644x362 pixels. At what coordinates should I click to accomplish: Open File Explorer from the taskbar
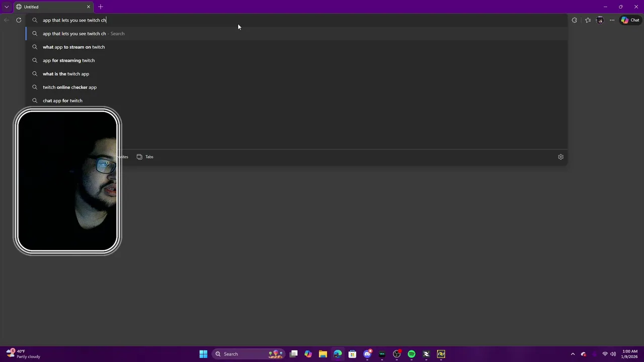[x=323, y=354]
